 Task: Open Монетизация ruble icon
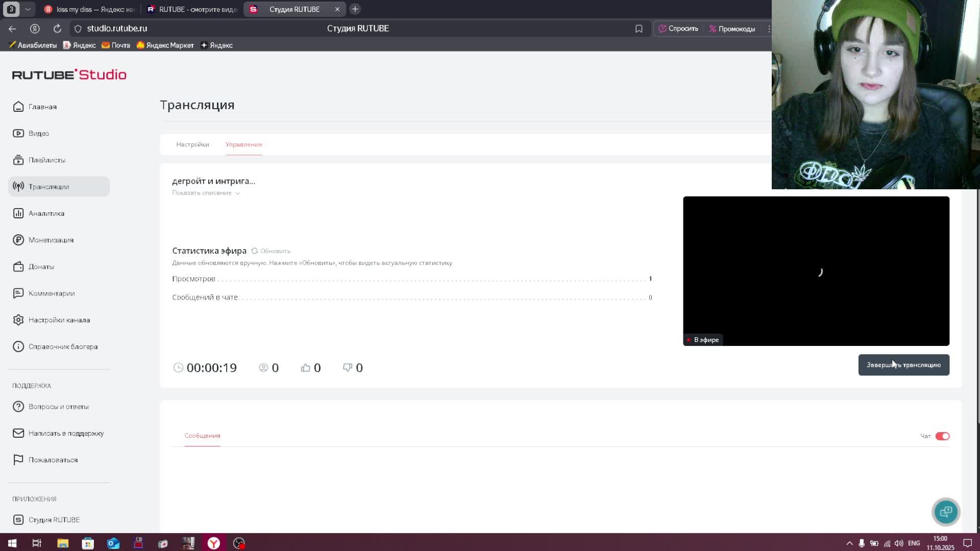[18, 240]
